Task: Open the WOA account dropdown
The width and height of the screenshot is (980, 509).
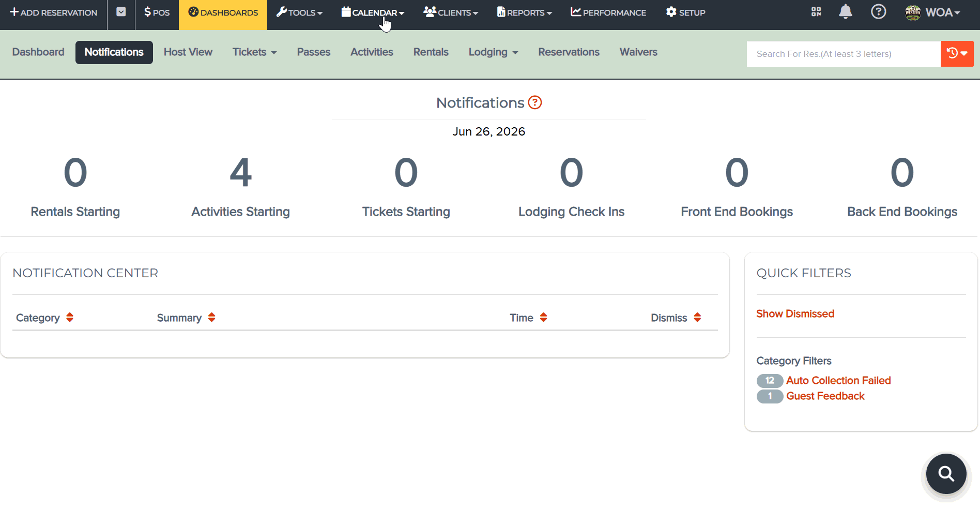Action: click(x=943, y=12)
